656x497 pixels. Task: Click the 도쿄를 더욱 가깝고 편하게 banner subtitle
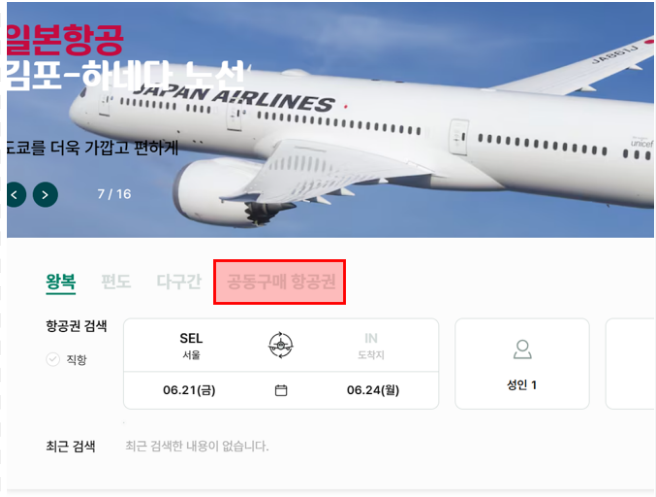click(92, 147)
